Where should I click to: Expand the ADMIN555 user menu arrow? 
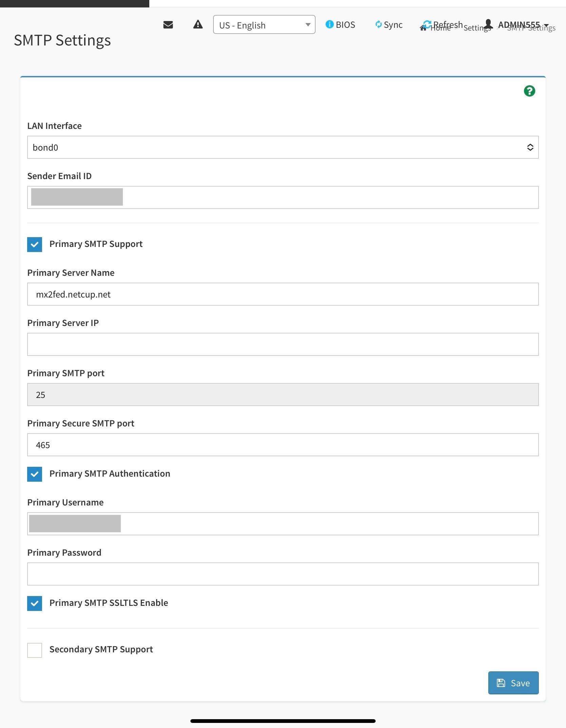point(546,25)
